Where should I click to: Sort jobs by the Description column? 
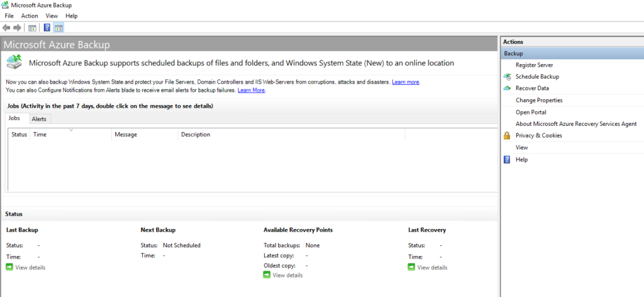(292, 134)
